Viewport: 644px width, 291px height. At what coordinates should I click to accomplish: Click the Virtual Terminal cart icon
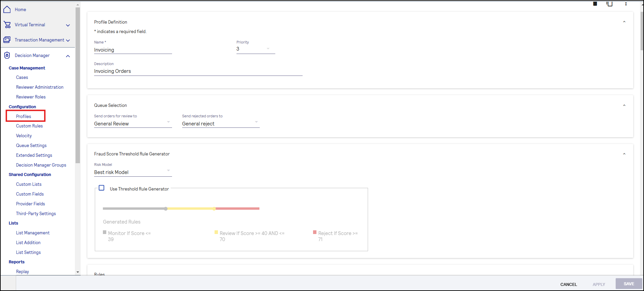tap(7, 25)
